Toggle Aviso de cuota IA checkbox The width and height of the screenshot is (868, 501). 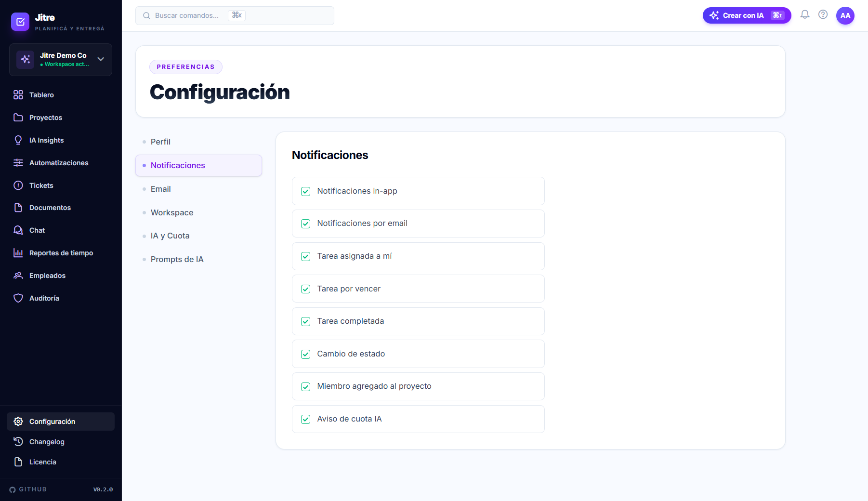pyautogui.click(x=305, y=419)
